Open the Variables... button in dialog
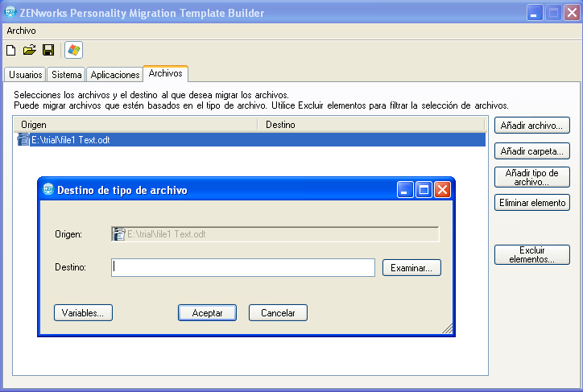Viewport: 583px width, 392px height. point(83,313)
